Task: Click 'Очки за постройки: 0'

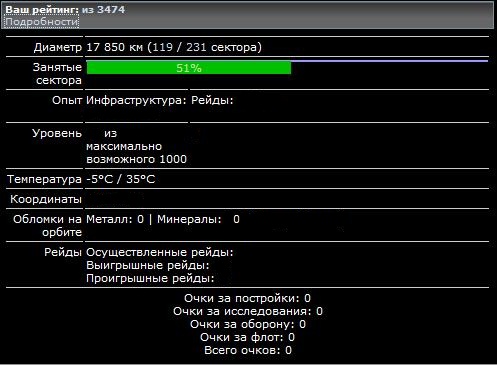Action: [247, 298]
